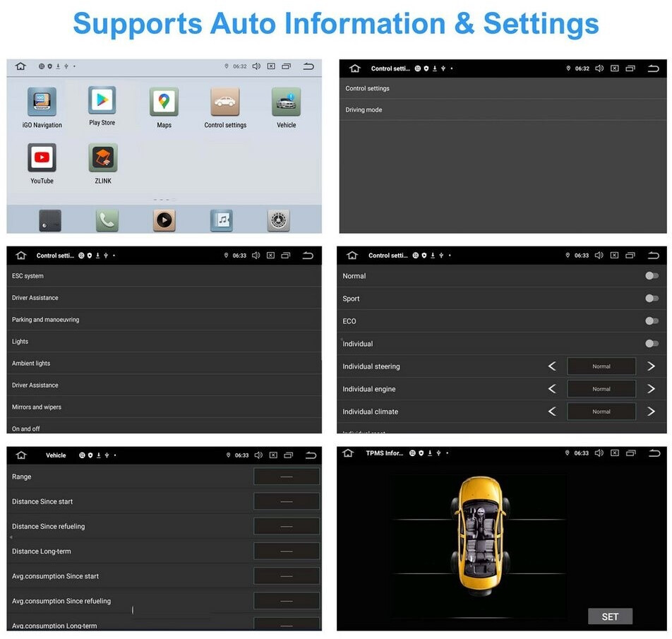
Task: Tap back arrow on the launcher status bar
Action: click(308, 66)
